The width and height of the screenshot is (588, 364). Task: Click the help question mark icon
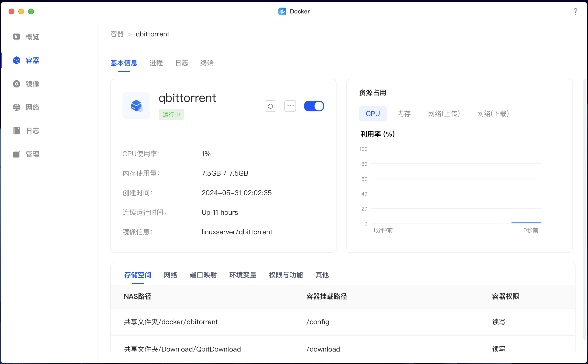pyautogui.click(x=575, y=11)
